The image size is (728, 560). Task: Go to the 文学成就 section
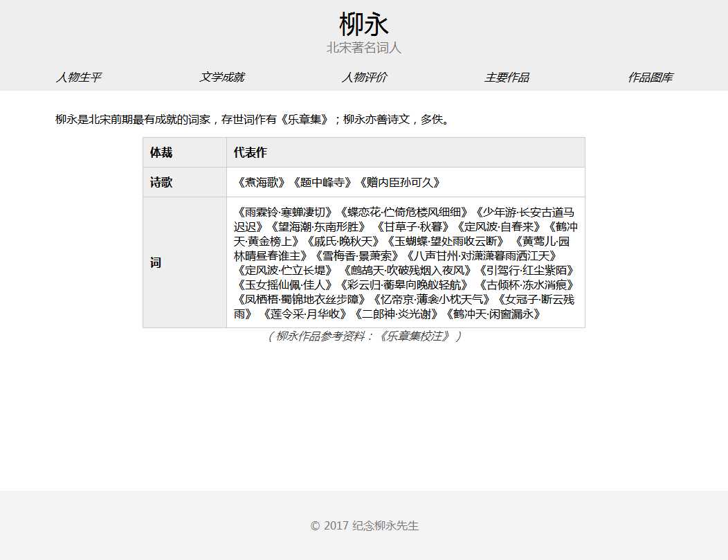tap(221, 78)
